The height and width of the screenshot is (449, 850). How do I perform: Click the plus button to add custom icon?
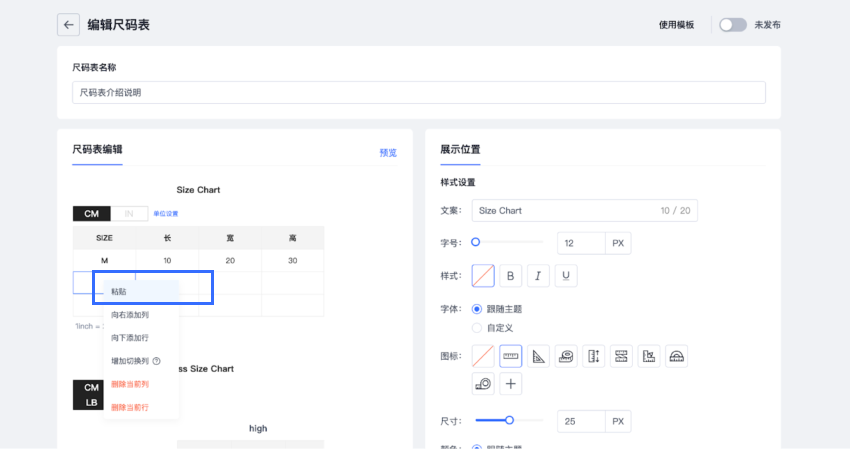(x=511, y=384)
